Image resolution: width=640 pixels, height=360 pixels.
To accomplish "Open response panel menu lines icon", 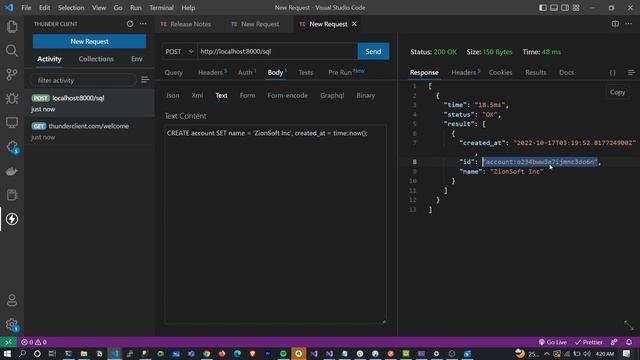I will tap(631, 72).
